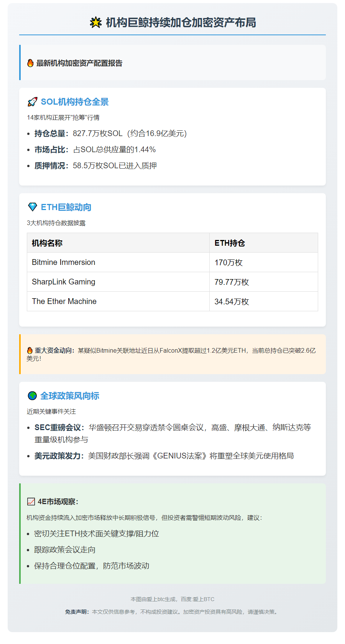Click the chart icon beside 4E市场观察
The image size is (345, 644).
tap(31, 502)
